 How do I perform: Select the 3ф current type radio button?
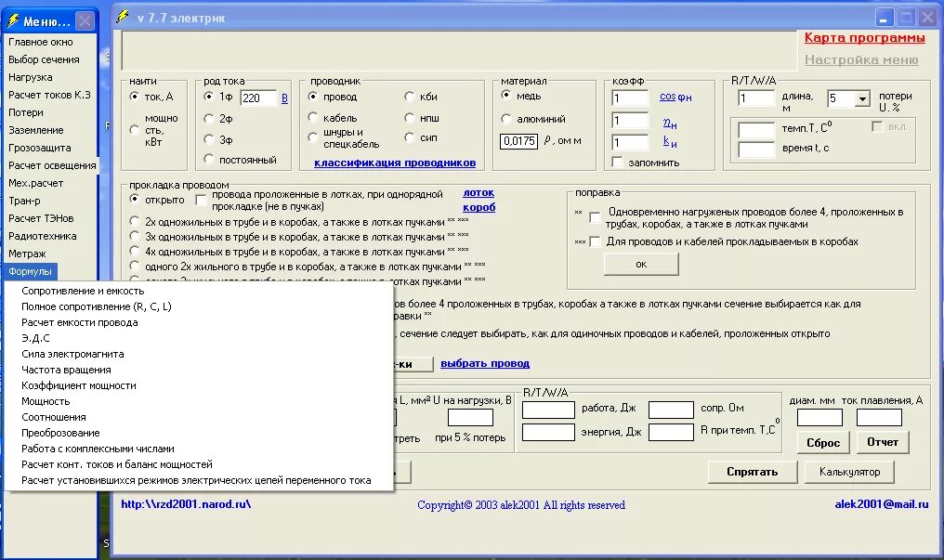tap(209, 139)
